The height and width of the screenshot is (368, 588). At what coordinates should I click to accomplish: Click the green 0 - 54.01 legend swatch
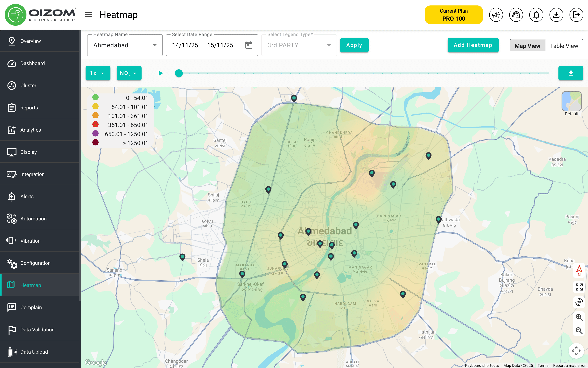pos(95,97)
